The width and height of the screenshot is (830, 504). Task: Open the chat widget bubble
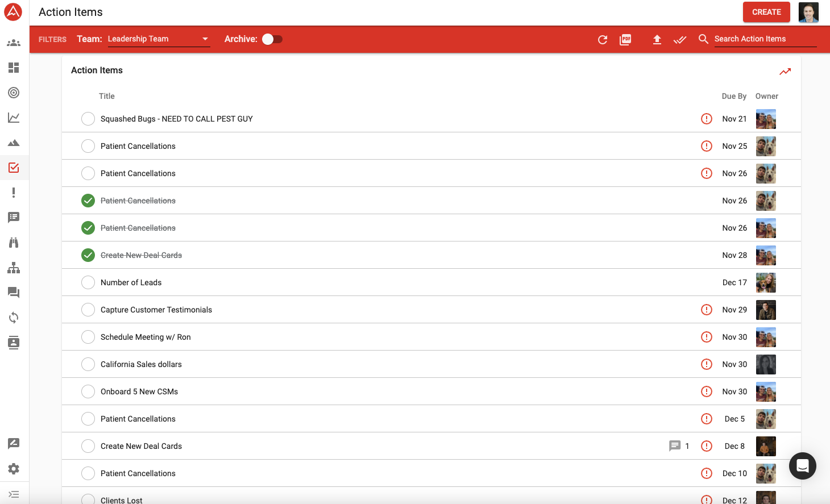pos(802,466)
